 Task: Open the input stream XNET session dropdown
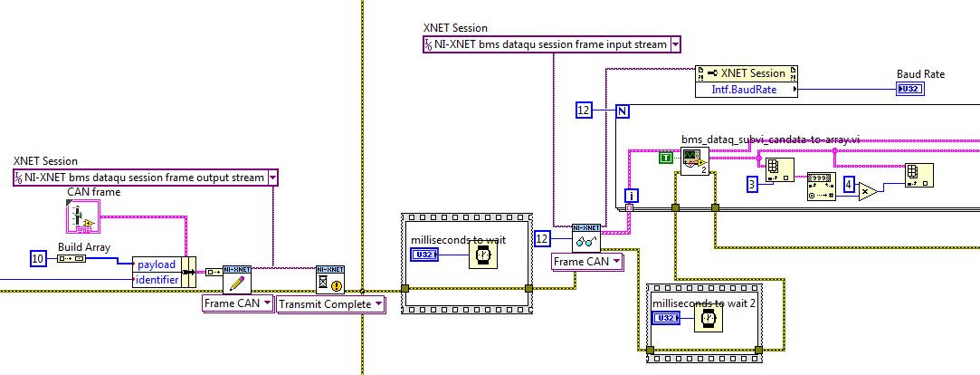pos(676,45)
